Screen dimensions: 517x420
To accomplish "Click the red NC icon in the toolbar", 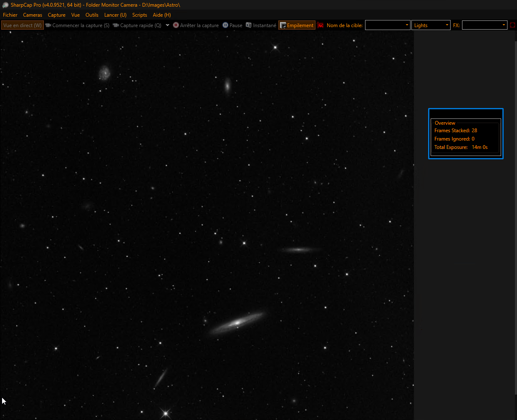I will (x=320, y=25).
